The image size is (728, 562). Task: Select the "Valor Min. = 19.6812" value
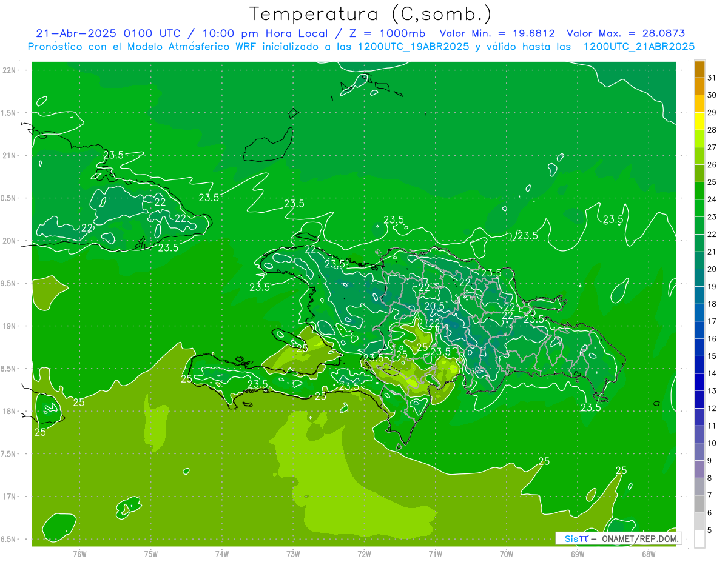point(498,33)
